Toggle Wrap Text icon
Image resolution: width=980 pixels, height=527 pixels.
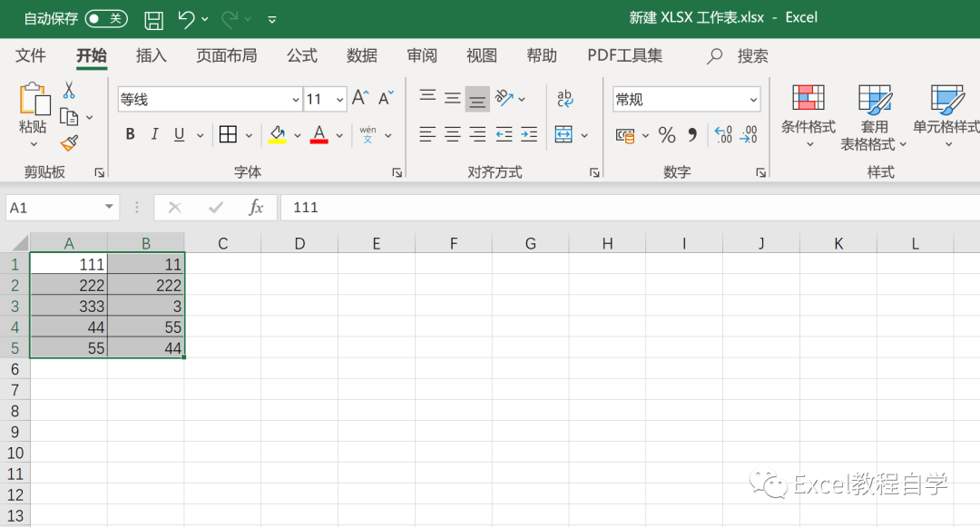(x=565, y=98)
